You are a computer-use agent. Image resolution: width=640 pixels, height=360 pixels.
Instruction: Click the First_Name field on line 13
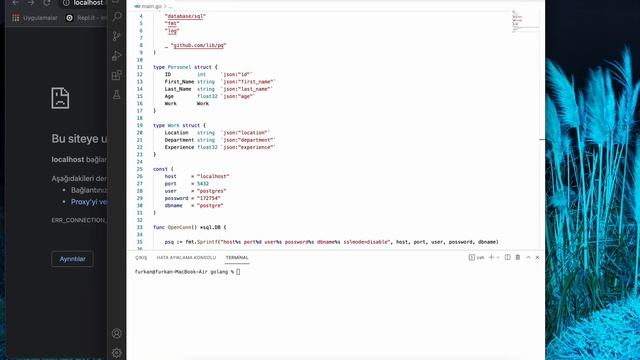click(179, 82)
